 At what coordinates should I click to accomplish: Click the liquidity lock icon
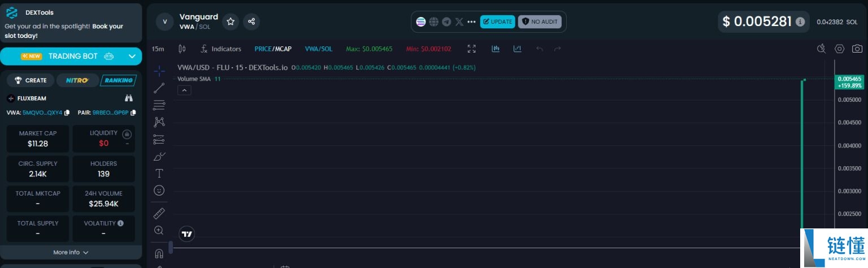click(127, 135)
